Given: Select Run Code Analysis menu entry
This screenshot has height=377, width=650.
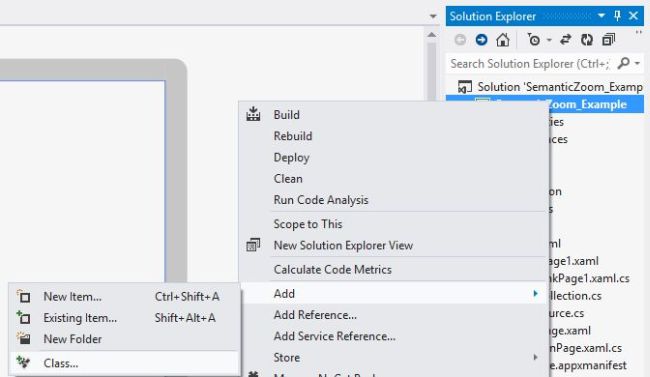Looking at the screenshot, I should [x=320, y=200].
